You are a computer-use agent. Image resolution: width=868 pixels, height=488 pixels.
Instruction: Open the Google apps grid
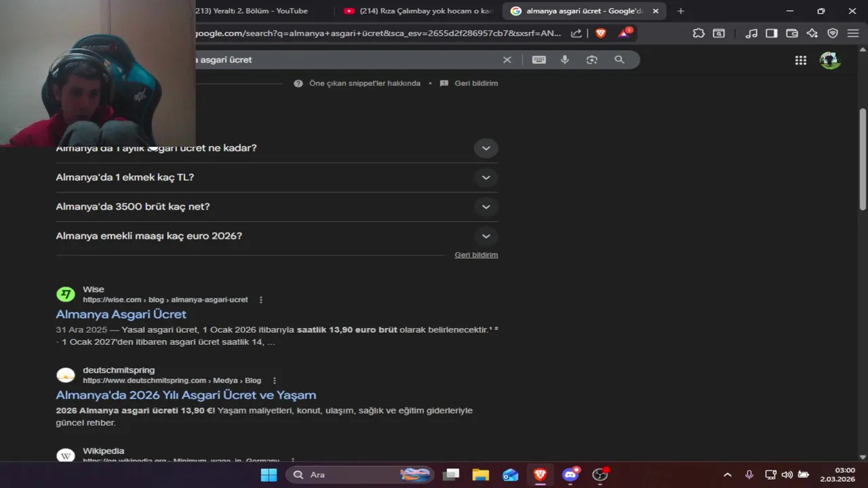(801, 60)
